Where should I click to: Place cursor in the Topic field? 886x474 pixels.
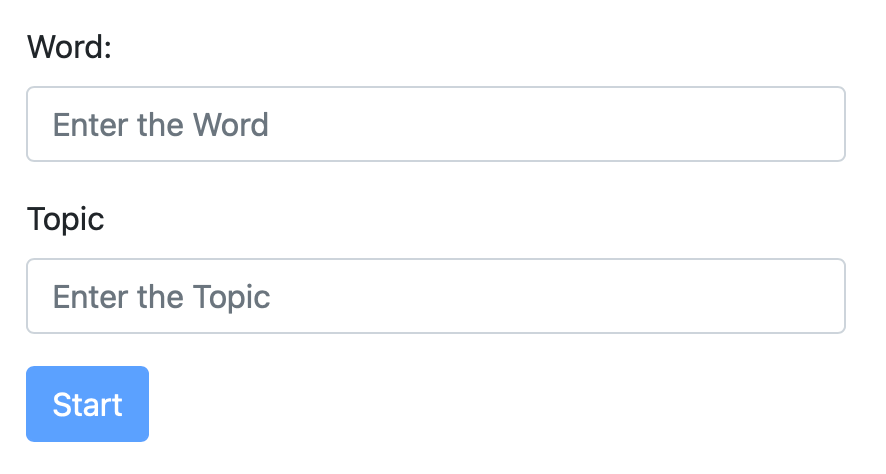(x=435, y=296)
